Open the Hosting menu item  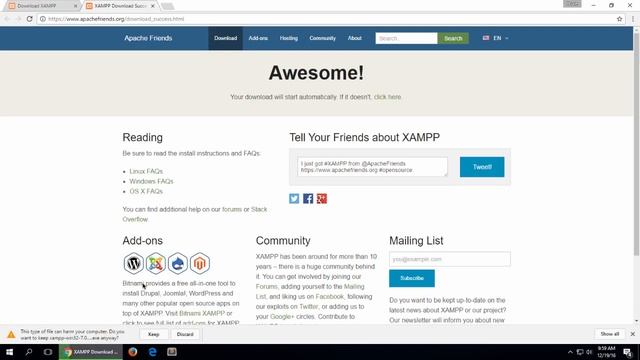point(289,38)
